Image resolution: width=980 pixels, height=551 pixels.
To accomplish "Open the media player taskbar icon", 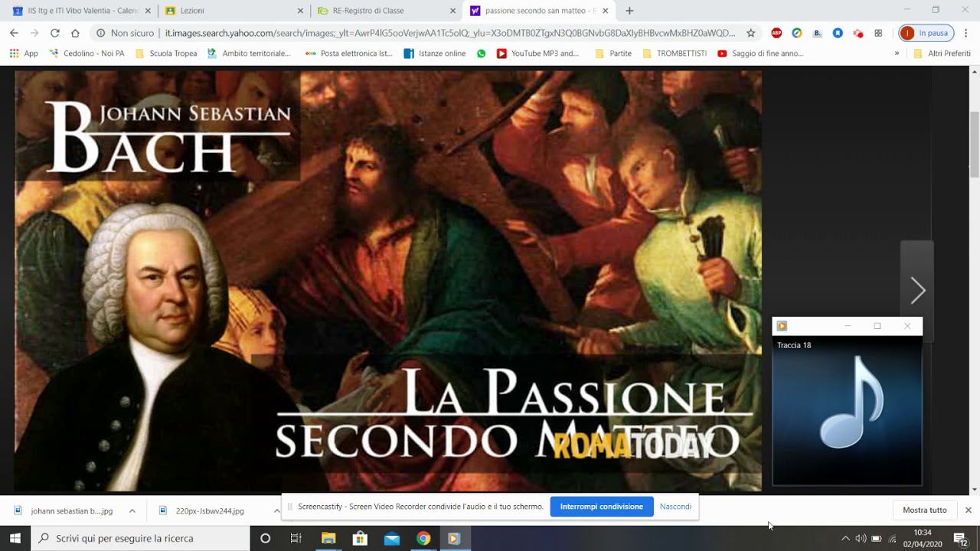I will tap(454, 538).
